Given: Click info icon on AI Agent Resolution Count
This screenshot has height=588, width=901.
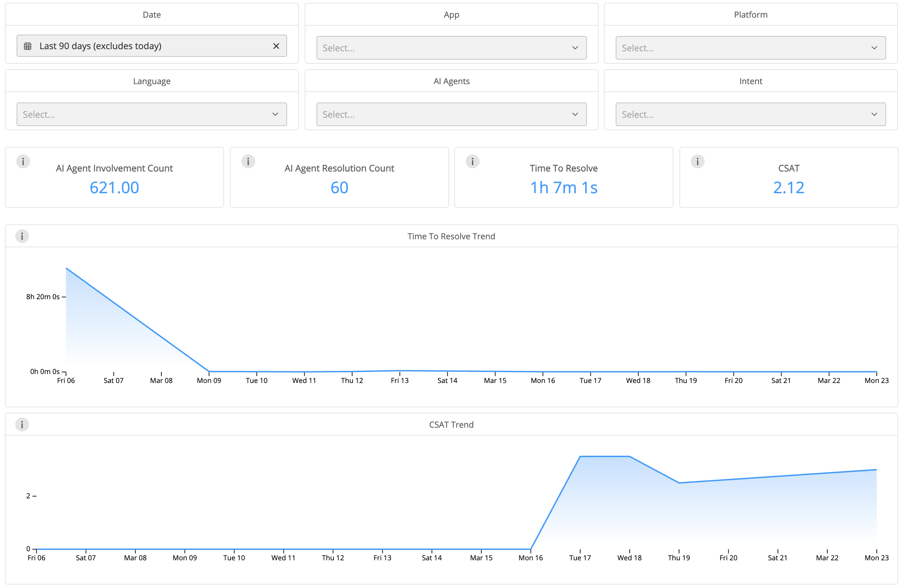Looking at the screenshot, I should pos(248,162).
